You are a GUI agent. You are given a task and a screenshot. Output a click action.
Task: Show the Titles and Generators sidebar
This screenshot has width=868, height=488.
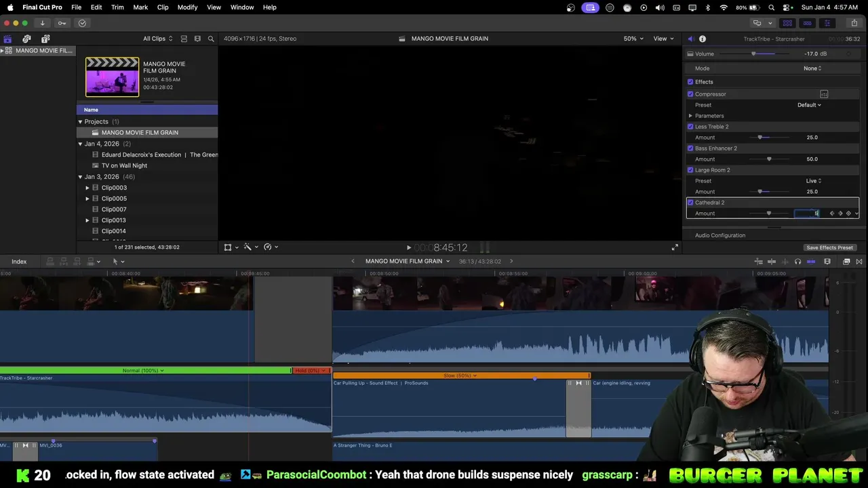(x=45, y=39)
